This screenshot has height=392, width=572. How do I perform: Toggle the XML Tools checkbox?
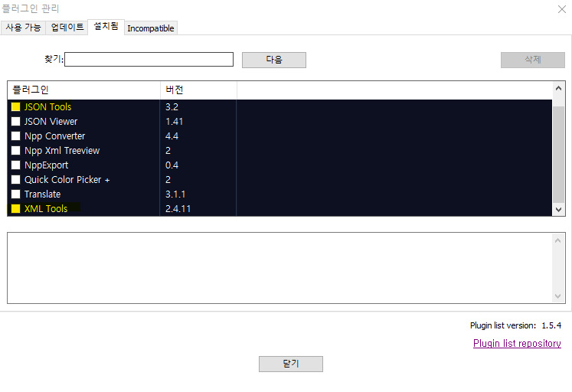15,209
